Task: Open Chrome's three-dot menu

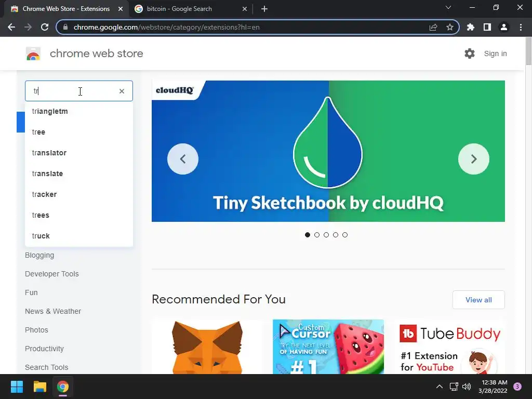Action: click(521, 27)
